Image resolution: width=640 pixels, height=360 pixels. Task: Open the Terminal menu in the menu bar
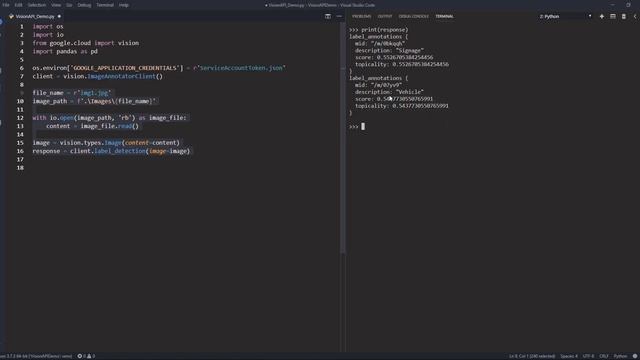pyautogui.click(x=105, y=5)
